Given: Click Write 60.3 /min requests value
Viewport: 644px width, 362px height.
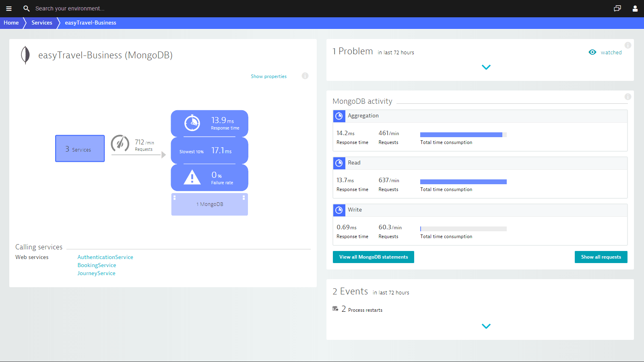Looking at the screenshot, I should pos(390,227).
